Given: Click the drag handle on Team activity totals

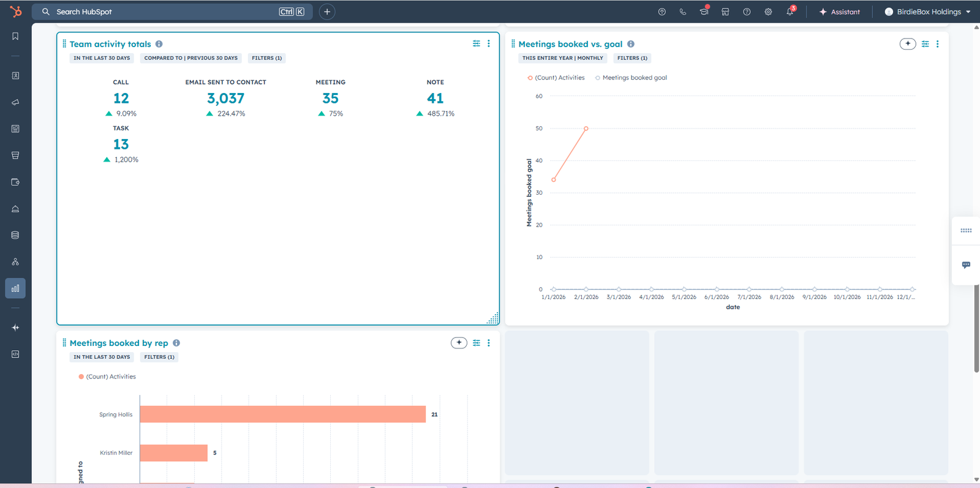Looking at the screenshot, I should [x=64, y=43].
